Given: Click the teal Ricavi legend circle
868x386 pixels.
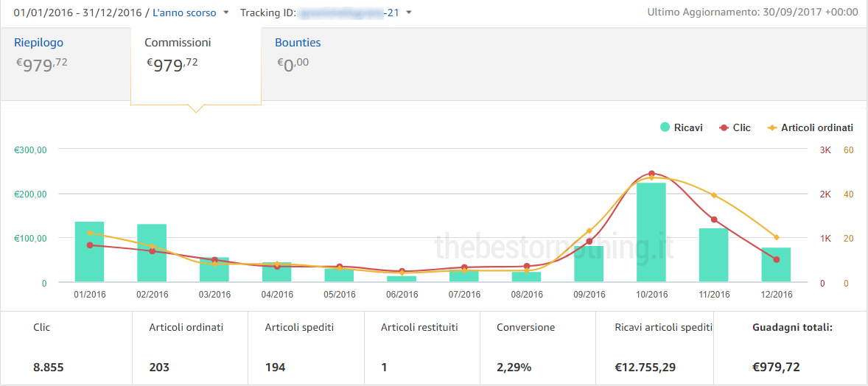Looking at the screenshot, I should [665, 127].
